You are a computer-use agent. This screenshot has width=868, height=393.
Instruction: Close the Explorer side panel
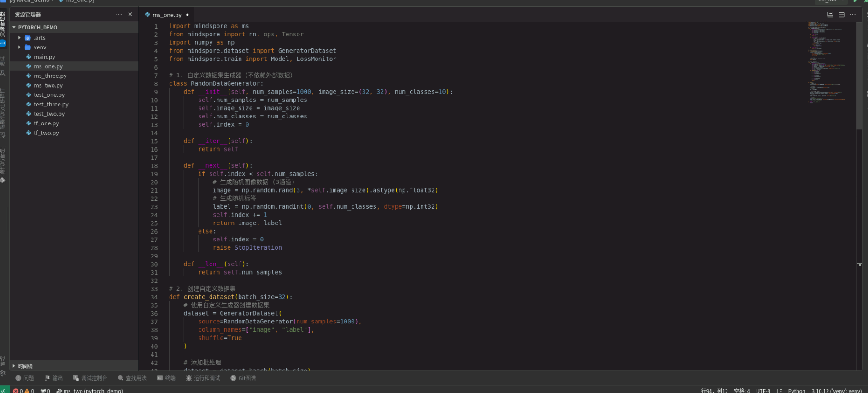click(x=130, y=15)
